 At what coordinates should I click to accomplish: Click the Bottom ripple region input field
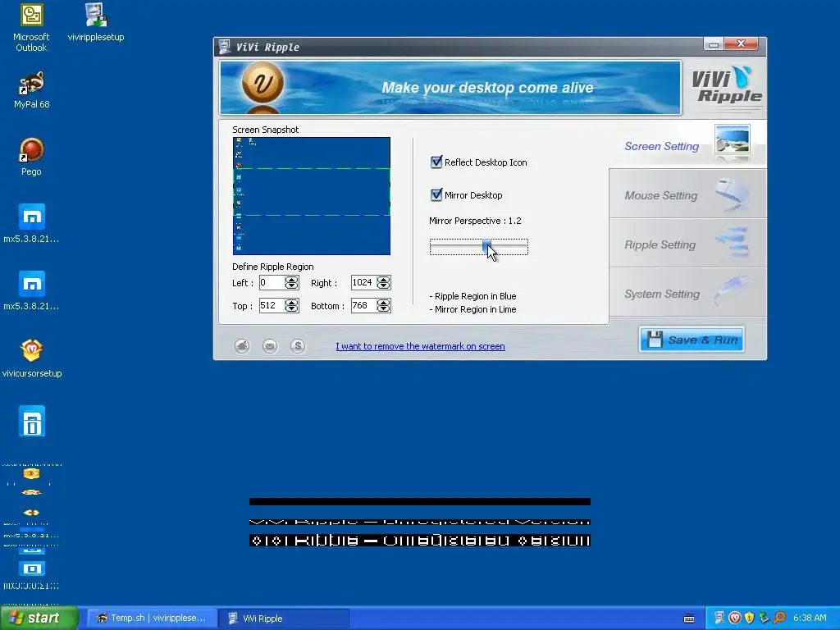click(x=364, y=305)
